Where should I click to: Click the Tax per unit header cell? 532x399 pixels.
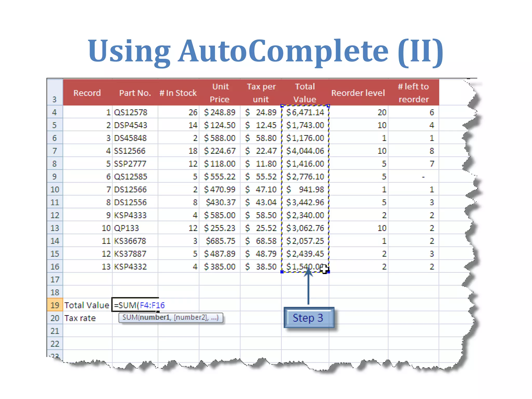(261, 93)
